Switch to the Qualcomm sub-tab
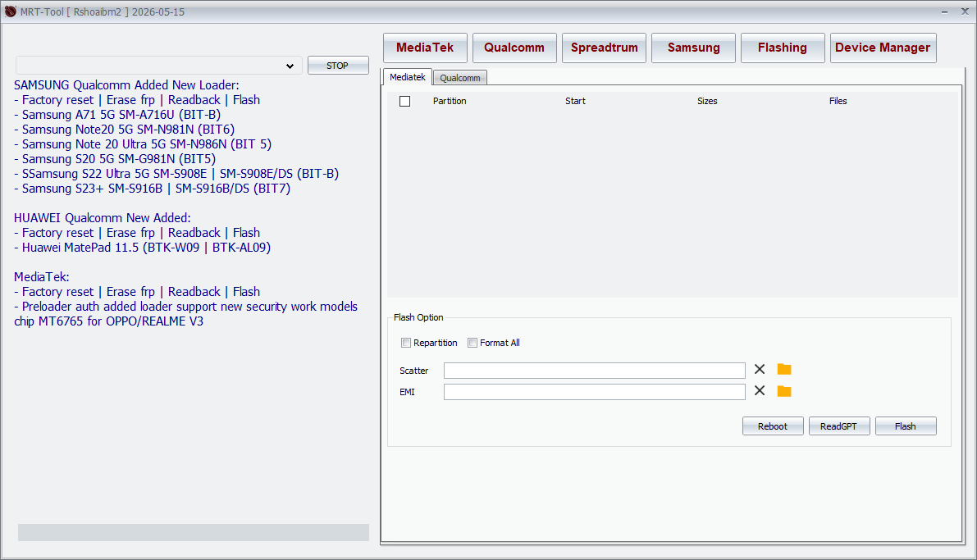This screenshot has width=977, height=560. pos(459,77)
